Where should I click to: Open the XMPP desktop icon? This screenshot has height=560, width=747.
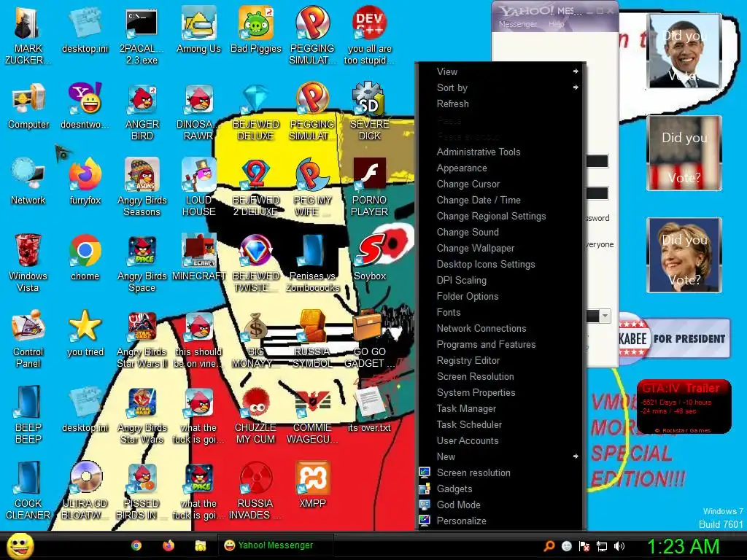click(x=312, y=484)
